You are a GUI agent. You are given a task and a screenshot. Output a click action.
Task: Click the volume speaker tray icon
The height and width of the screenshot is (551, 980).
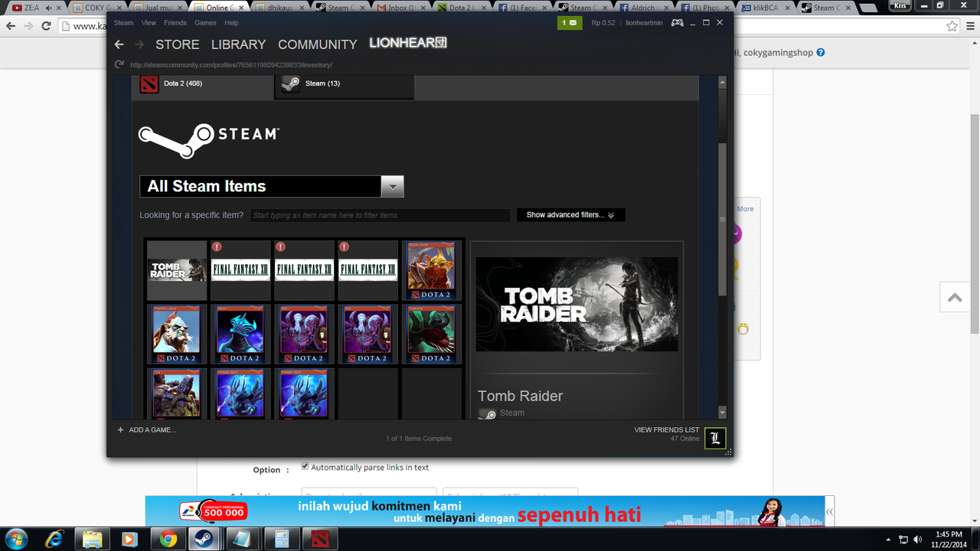919,540
